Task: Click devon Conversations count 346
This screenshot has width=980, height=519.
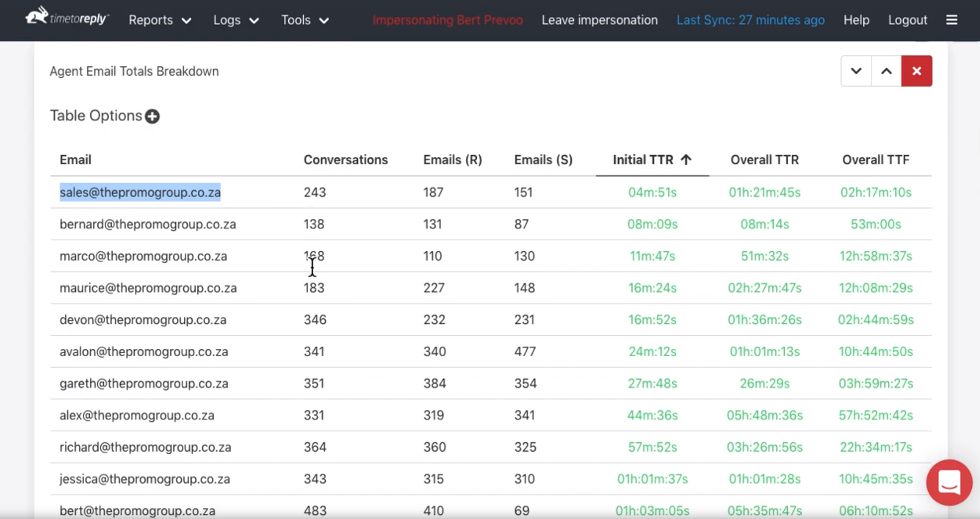Action: point(315,320)
